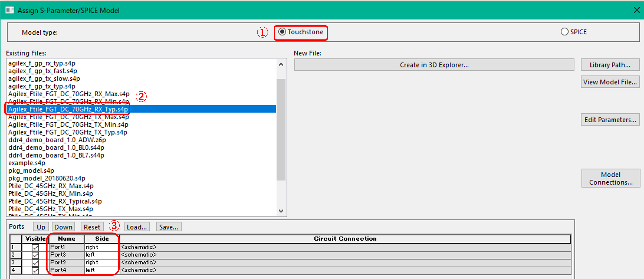Click the Port4 name cell
The width and height of the screenshot is (644, 279).
[66, 270]
